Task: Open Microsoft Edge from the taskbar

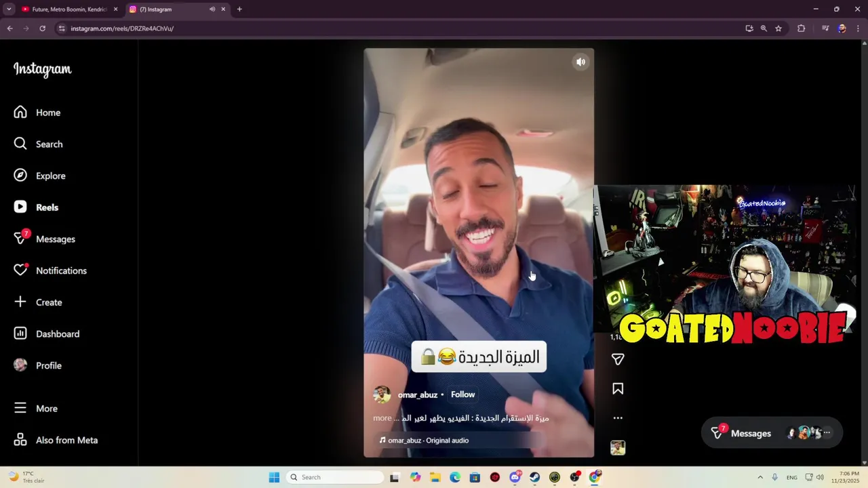Action: click(x=455, y=477)
